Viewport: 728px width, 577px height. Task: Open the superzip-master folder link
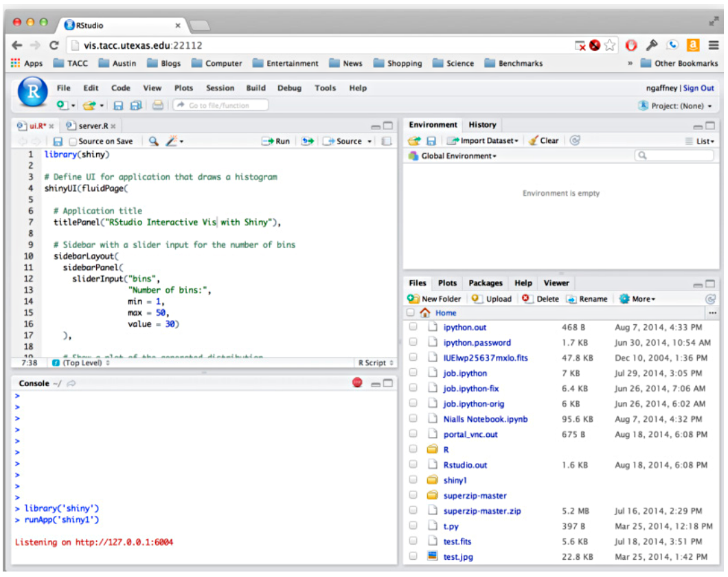click(x=475, y=495)
